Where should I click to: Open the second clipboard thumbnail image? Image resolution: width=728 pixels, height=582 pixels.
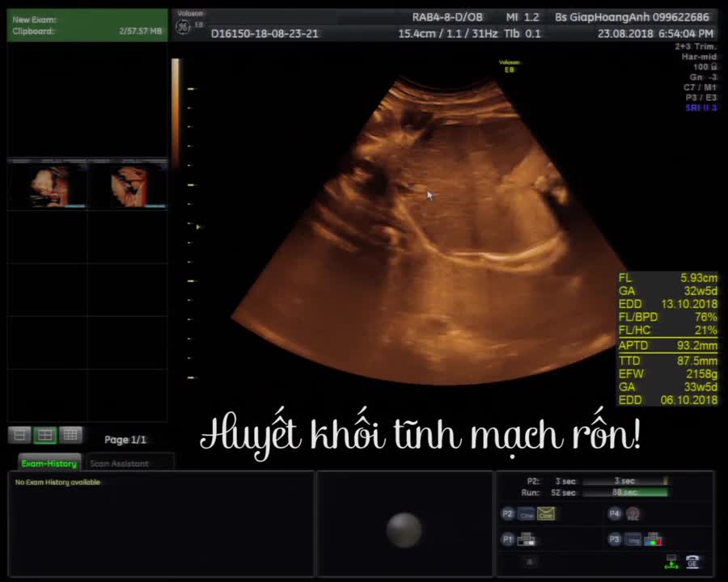click(128, 186)
